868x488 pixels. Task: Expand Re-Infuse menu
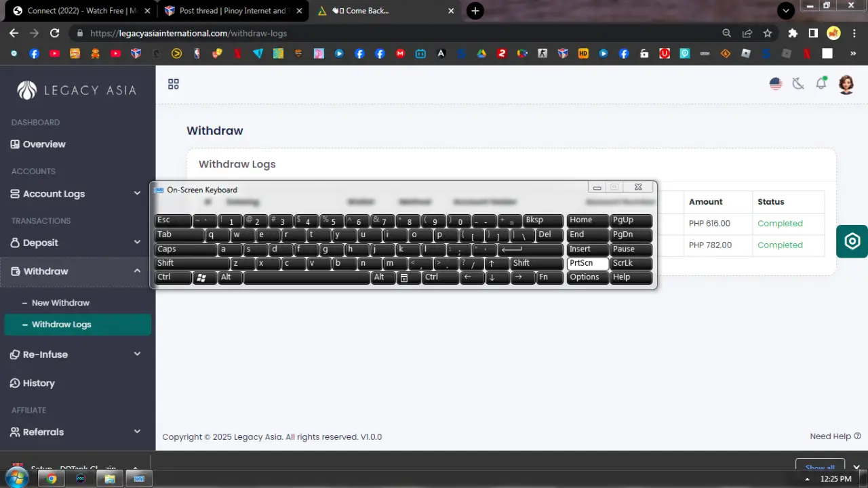click(76, 354)
